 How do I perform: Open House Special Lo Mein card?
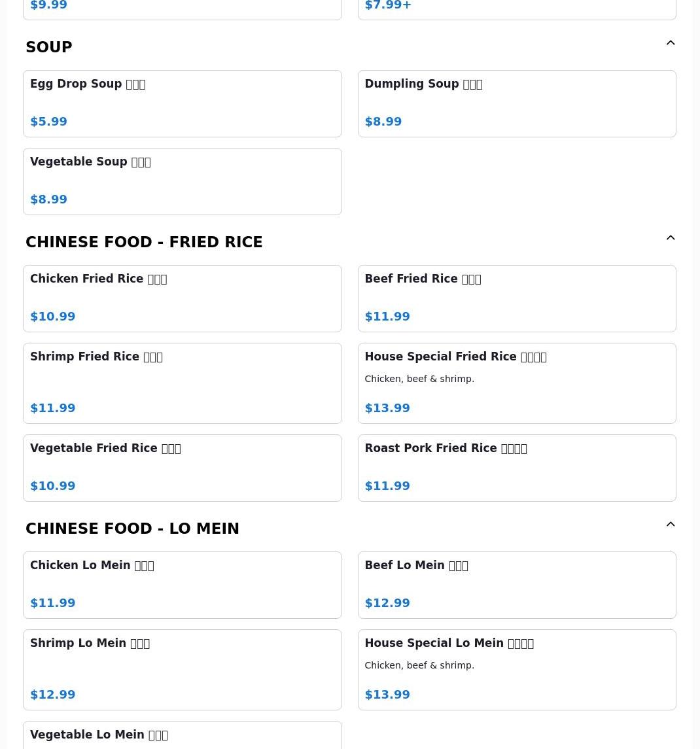[x=516, y=669]
